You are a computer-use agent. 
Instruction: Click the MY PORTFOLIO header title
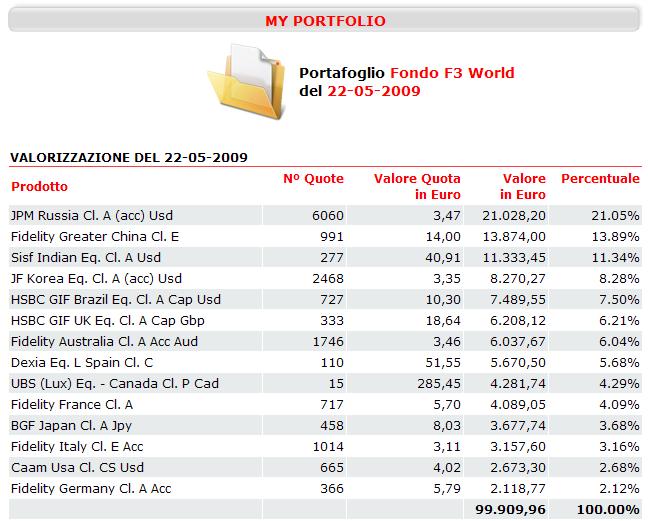pyautogui.click(x=325, y=21)
